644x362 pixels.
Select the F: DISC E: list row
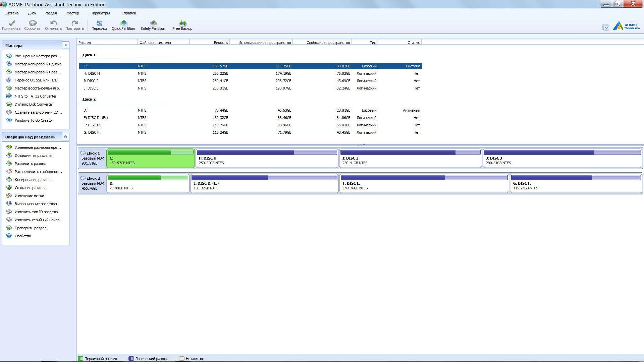coord(251,125)
